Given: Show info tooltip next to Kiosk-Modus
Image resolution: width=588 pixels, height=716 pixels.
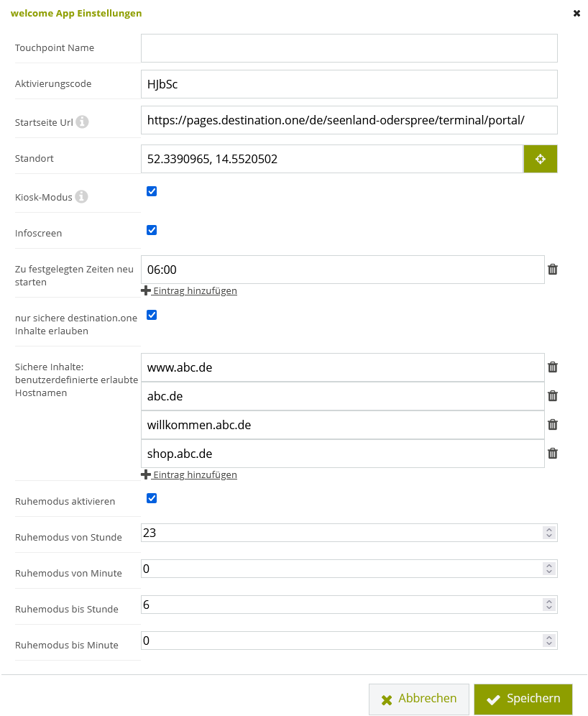Looking at the screenshot, I should click(81, 197).
